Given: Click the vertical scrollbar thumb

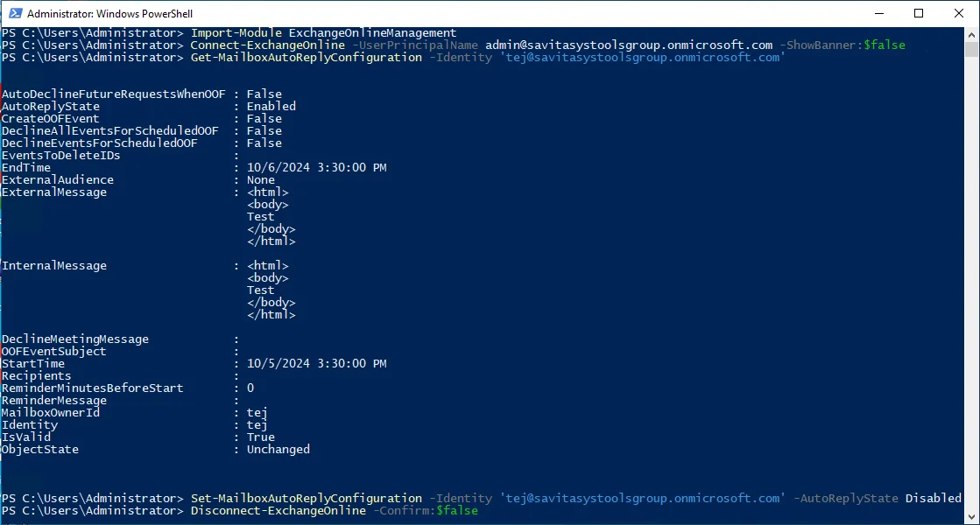Looking at the screenshot, I should click(x=971, y=49).
